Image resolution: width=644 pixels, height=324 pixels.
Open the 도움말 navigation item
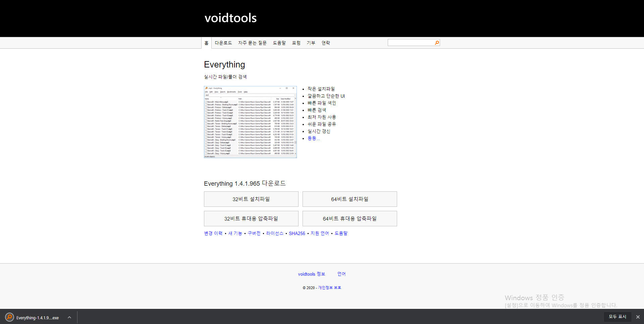click(279, 43)
